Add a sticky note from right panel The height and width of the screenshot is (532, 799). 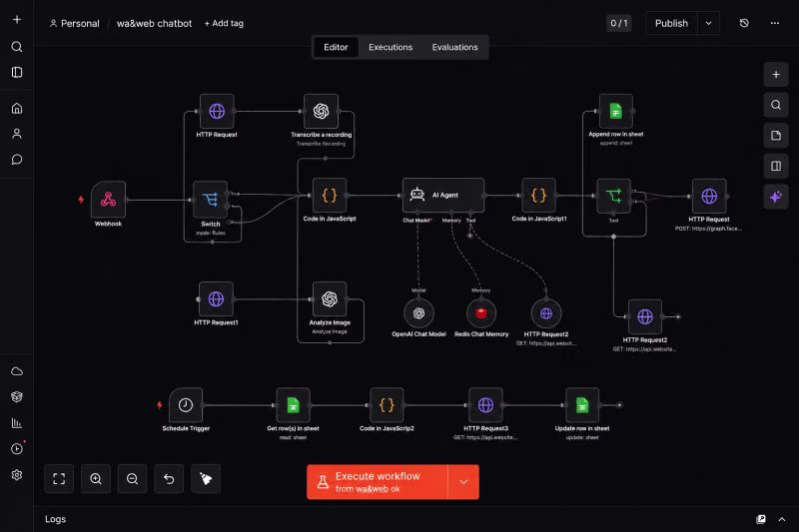pos(776,136)
